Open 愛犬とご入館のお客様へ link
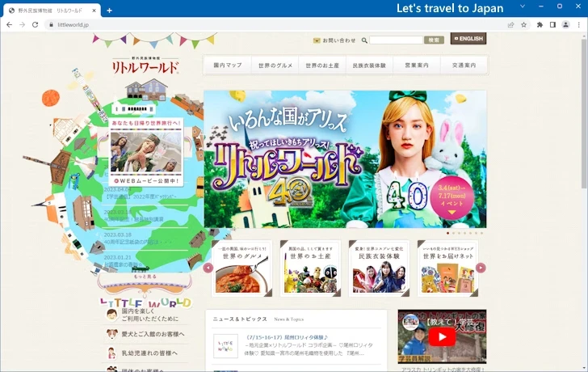The width and height of the screenshot is (588, 372). [x=153, y=334]
